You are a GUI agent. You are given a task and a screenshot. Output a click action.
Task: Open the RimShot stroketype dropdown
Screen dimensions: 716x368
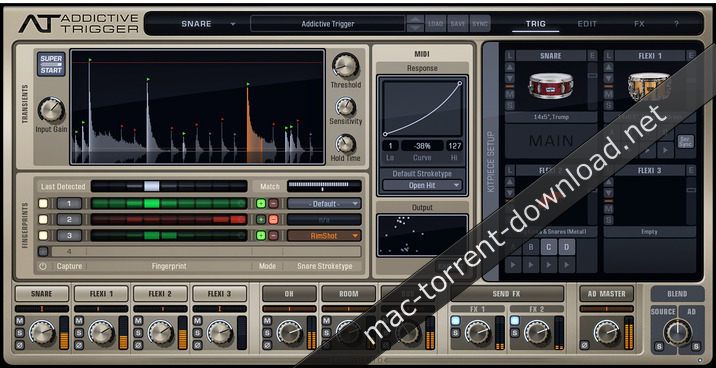324,236
